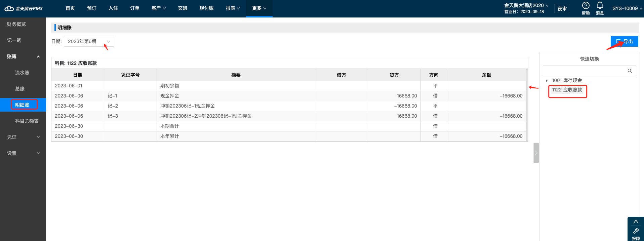Click the 夜审 button
Viewport: 644px width, 241px height.
pos(562,8)
